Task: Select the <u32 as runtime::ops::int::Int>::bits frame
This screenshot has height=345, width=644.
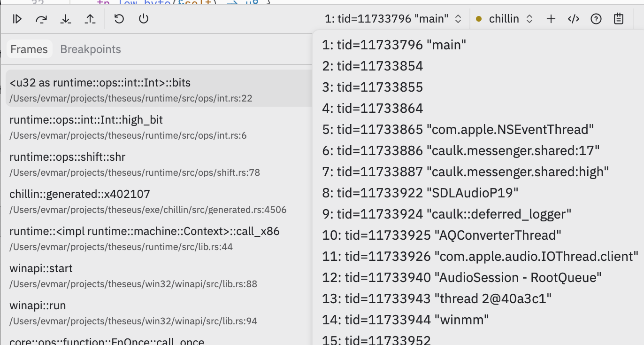Action: (x=159, y=88)
